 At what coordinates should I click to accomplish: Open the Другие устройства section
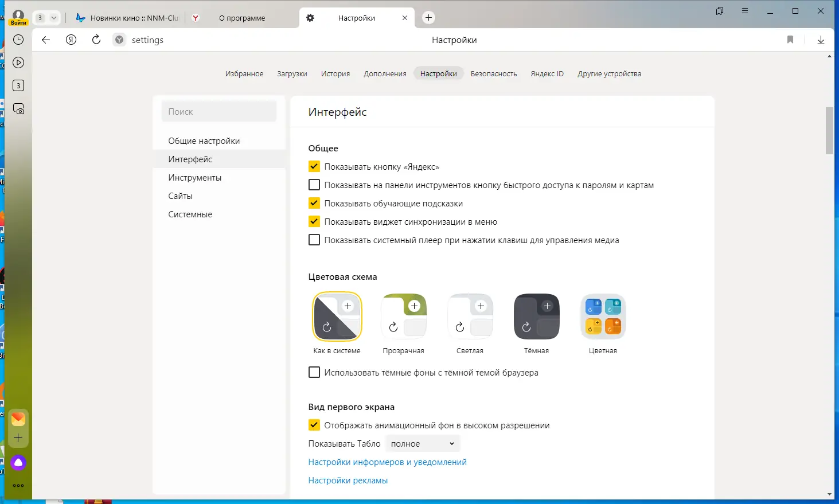609,74
